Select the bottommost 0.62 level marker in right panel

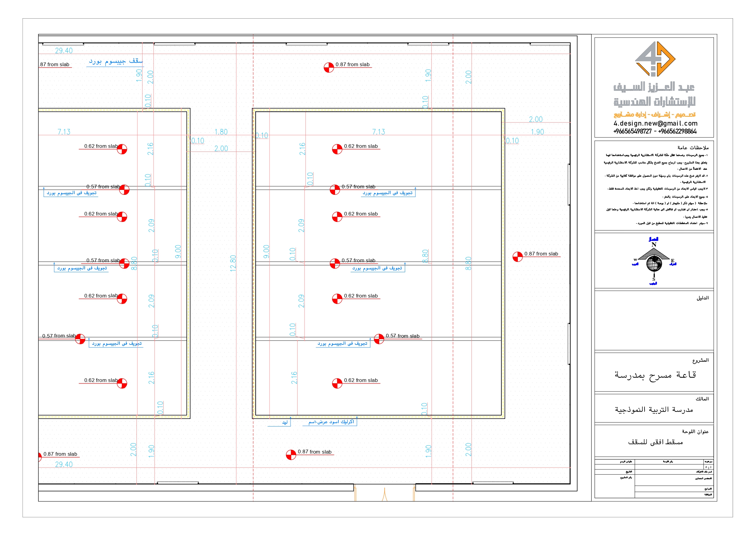337,383
